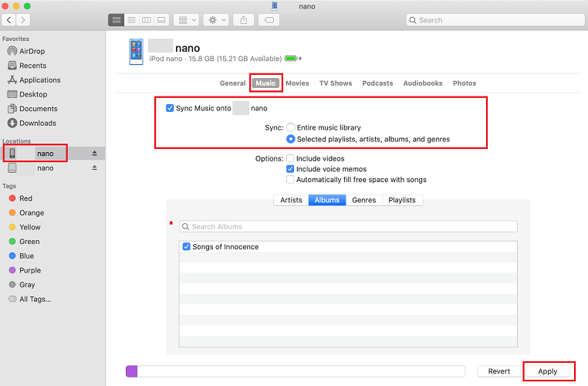
Task: Go forward with the right chevron button
Action: click(23, 20)
